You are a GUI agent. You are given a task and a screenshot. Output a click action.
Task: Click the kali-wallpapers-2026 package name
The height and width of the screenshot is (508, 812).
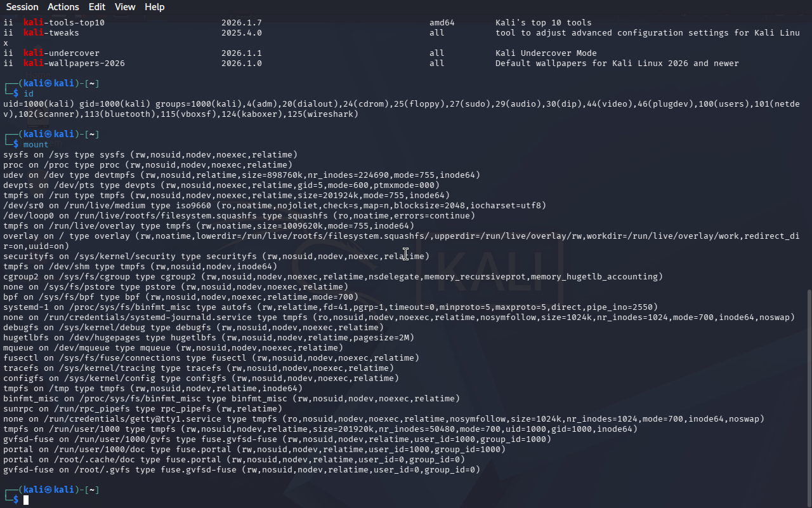(74, 63)
